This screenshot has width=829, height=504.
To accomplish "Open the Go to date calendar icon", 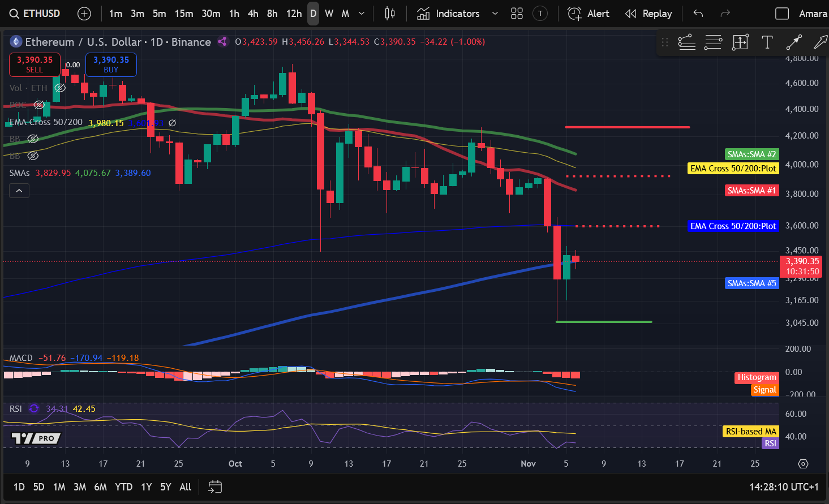I will (214, 486).
